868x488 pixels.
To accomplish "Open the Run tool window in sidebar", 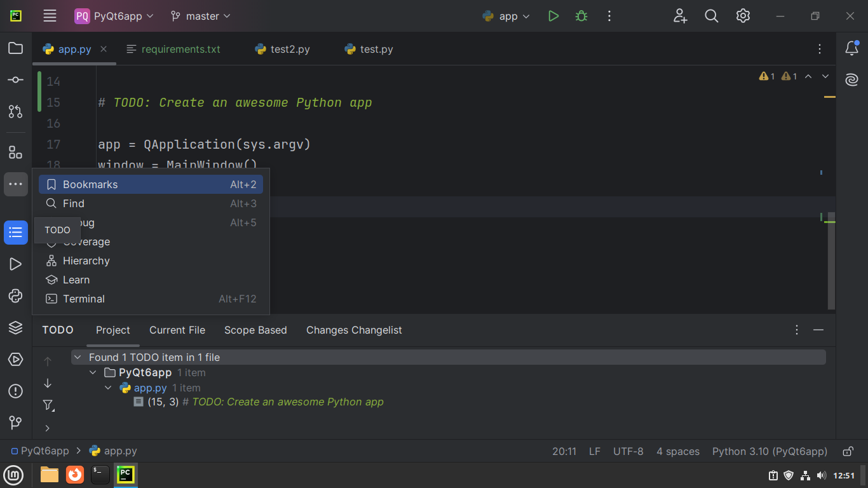I will pos(15,264).
